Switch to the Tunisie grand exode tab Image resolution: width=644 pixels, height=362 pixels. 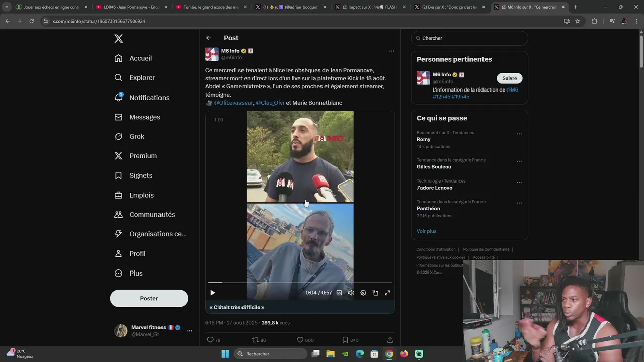(210, 7)
